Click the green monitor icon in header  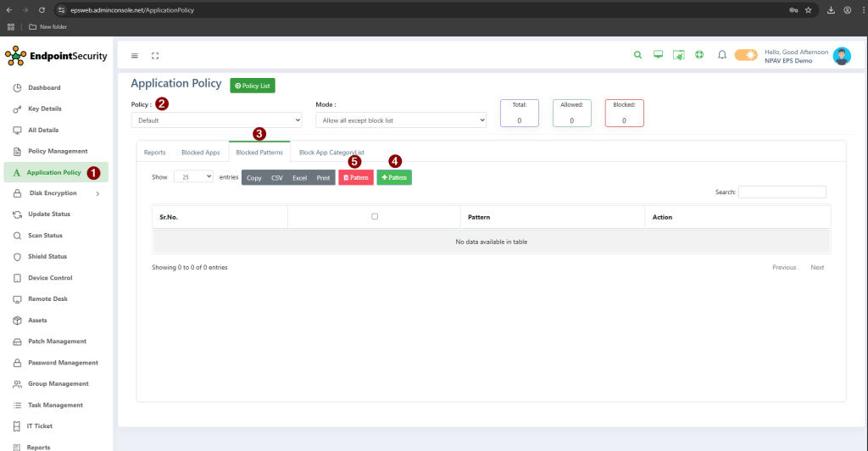658,55
